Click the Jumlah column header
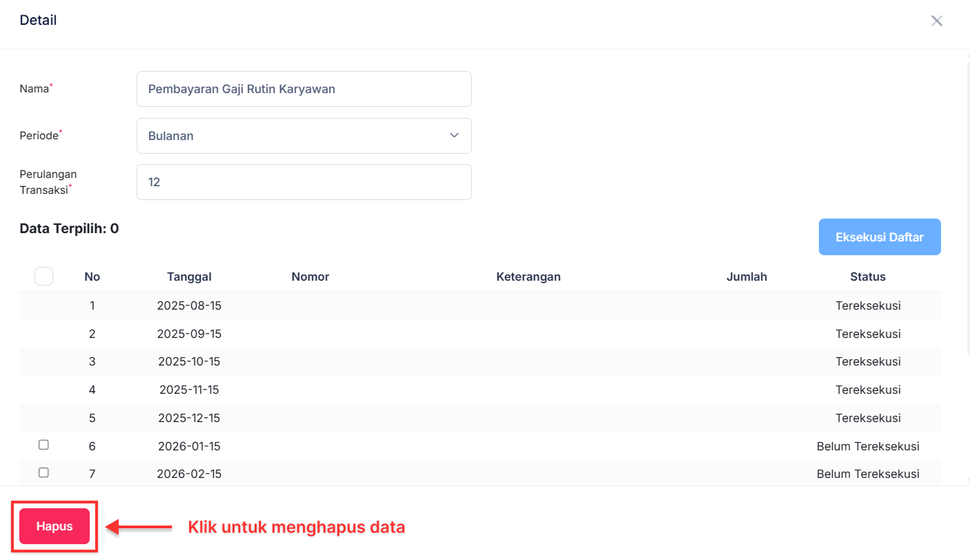This screenshot has width=970, height=560. pos(746,277)
